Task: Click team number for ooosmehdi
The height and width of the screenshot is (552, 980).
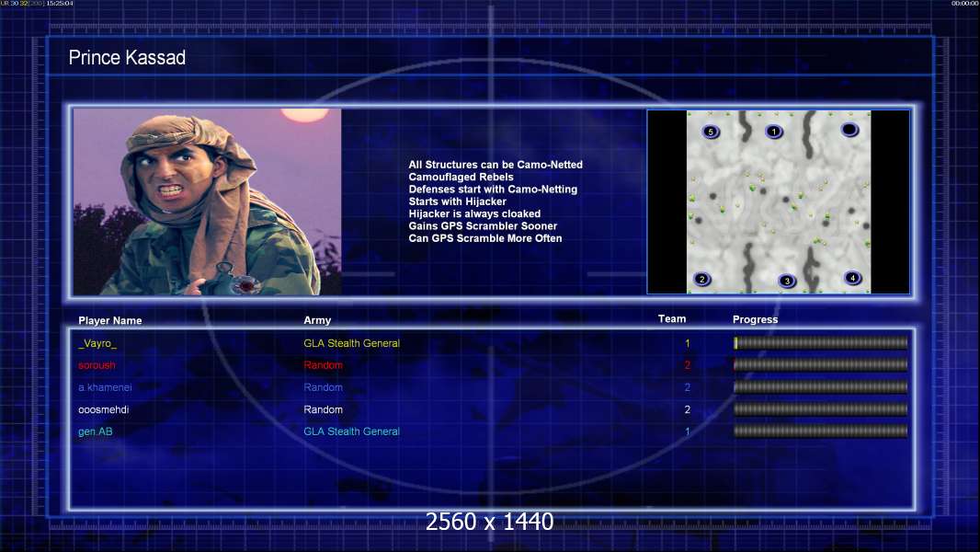Action: tap(688, 409)
